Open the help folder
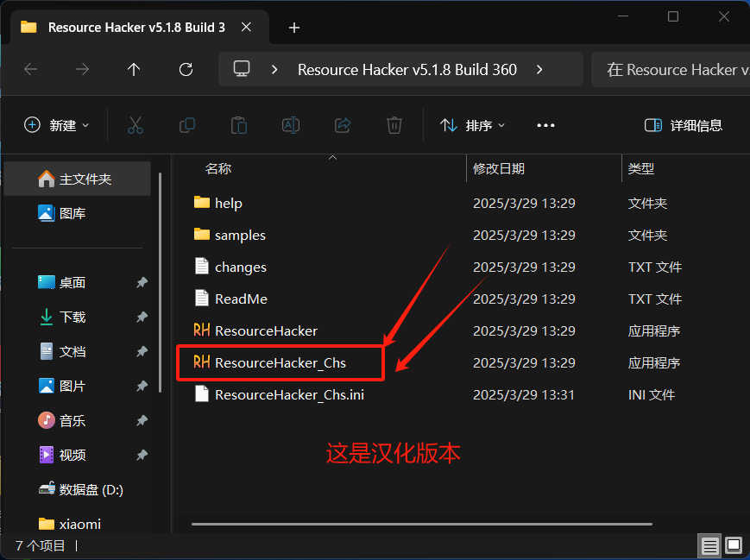 tap(218, 204)
